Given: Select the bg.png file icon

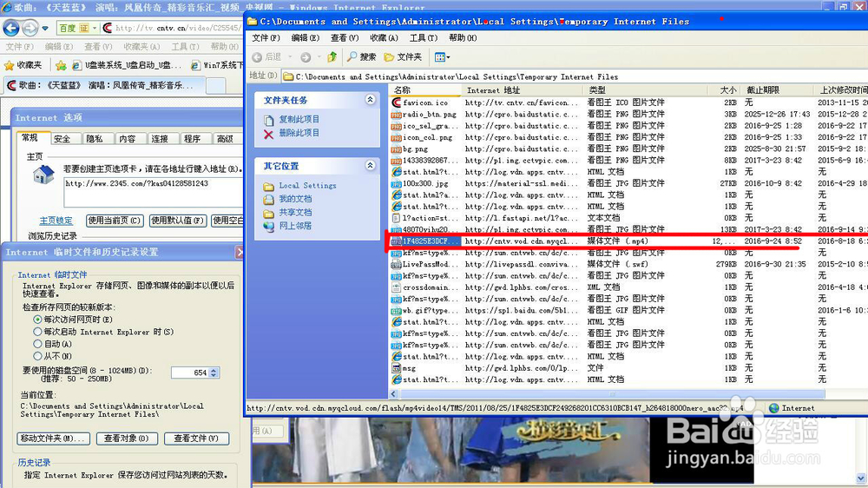Looking at the screenshot, I should point(396,149).
